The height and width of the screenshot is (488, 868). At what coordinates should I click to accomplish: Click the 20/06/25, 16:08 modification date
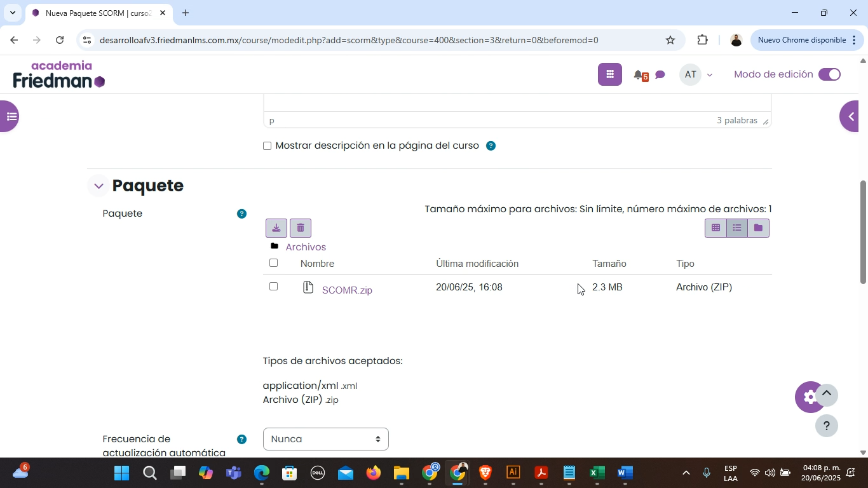click(x=469, y=287)
